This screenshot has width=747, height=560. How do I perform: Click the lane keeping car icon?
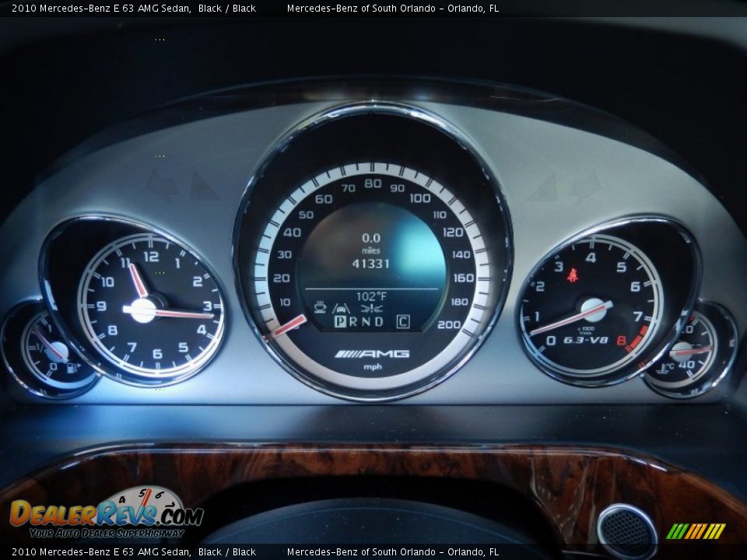pos(341,307)
